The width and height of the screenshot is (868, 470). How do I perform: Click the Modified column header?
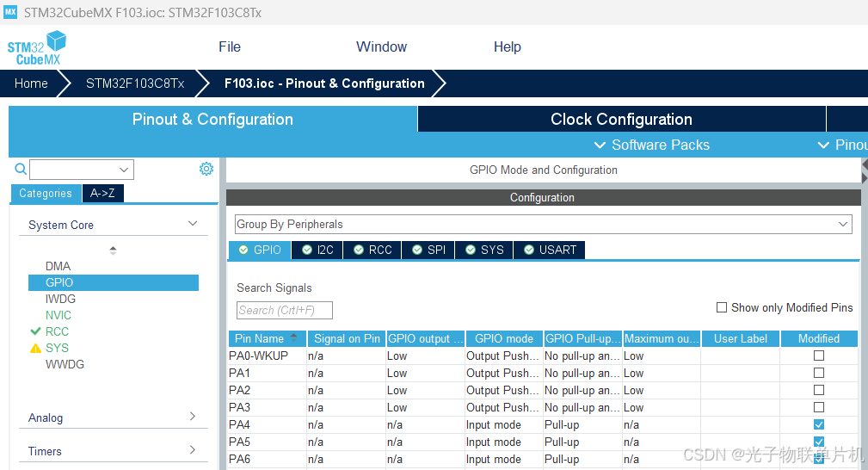point(819,338)
